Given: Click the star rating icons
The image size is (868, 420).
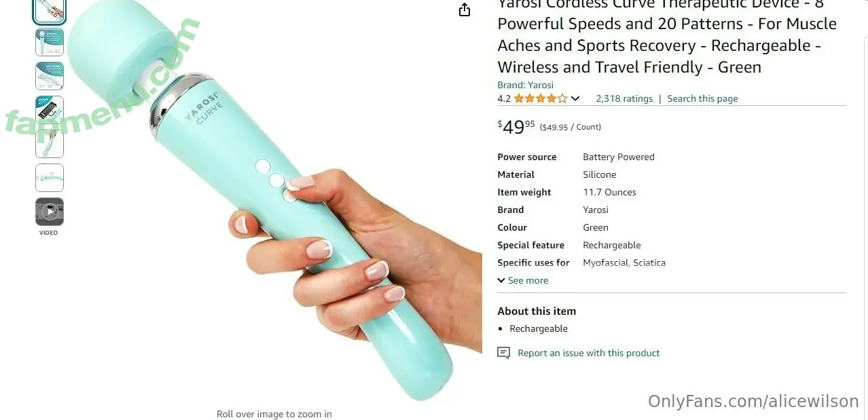Looking at the screenshot, I should coord(540,98).
